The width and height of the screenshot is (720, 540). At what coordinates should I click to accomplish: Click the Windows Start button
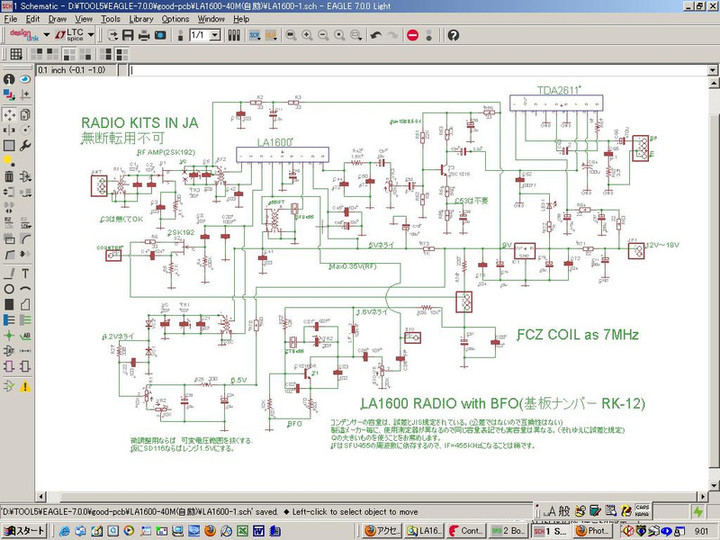[24, 531]
